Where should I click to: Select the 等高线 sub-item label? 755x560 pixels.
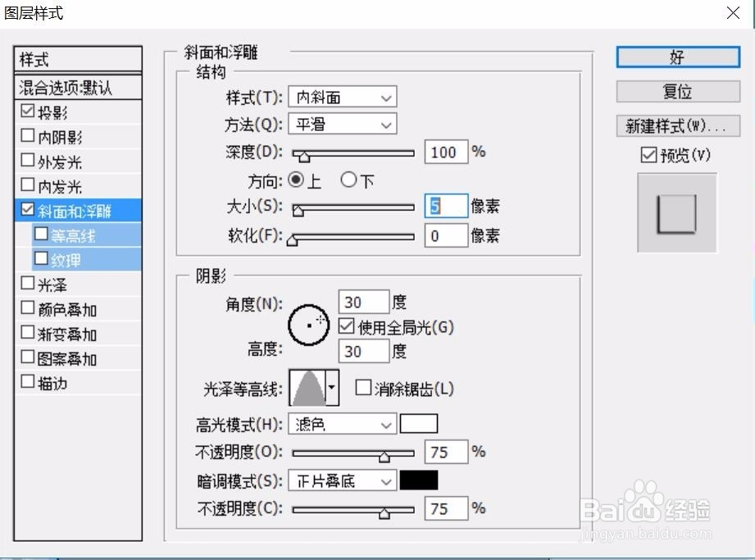[x=73, y=235]
